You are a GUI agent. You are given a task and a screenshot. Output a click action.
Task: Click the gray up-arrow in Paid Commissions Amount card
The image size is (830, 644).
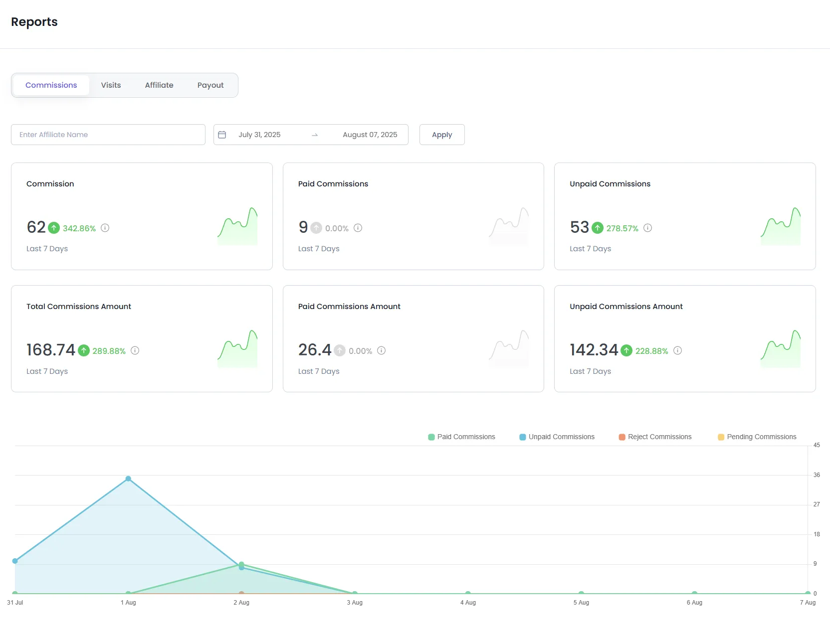pyautogui.click(x=340, y=350)
